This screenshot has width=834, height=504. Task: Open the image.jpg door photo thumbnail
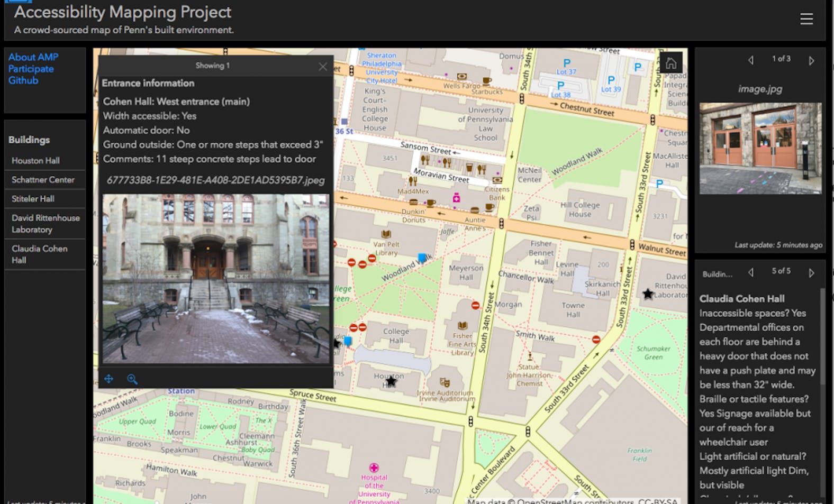[x=760, y=149]
